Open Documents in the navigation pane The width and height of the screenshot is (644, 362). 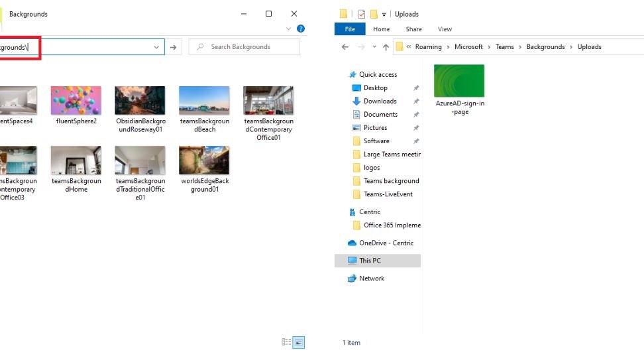[380, 114]
